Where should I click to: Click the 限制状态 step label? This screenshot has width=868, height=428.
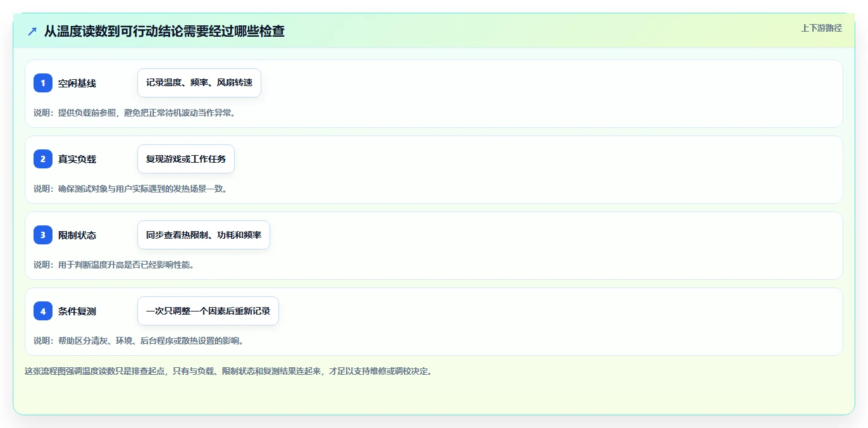[x=77, y=235]
